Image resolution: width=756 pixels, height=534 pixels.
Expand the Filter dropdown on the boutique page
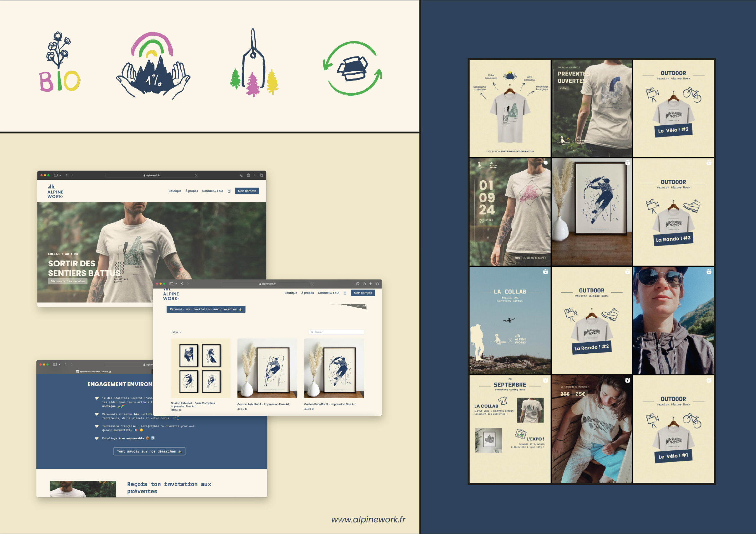tap(176, 332)
